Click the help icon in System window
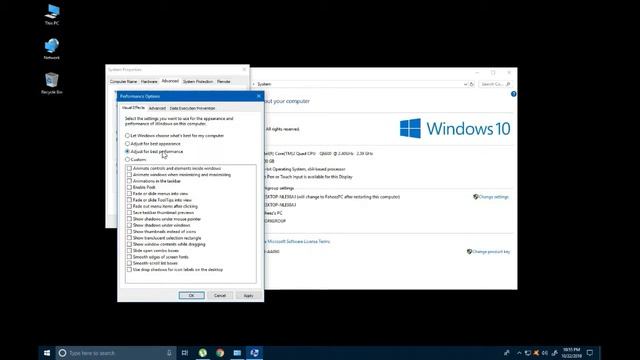Image resolution: width=640 pixels, height=360 pixels. click(513, 94)
